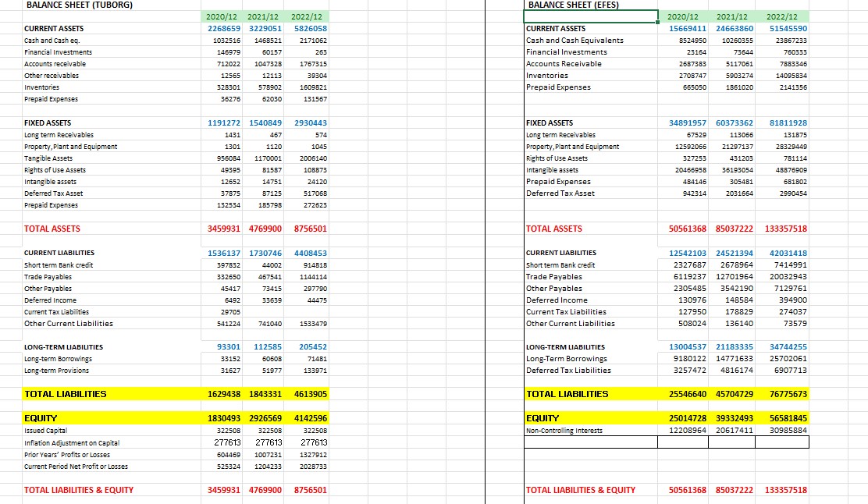Viewport: 868px width, 504px height.
Task: Select the Deferred Tax Asset cell for Efes 2022/12
Action: click(788, 193)
